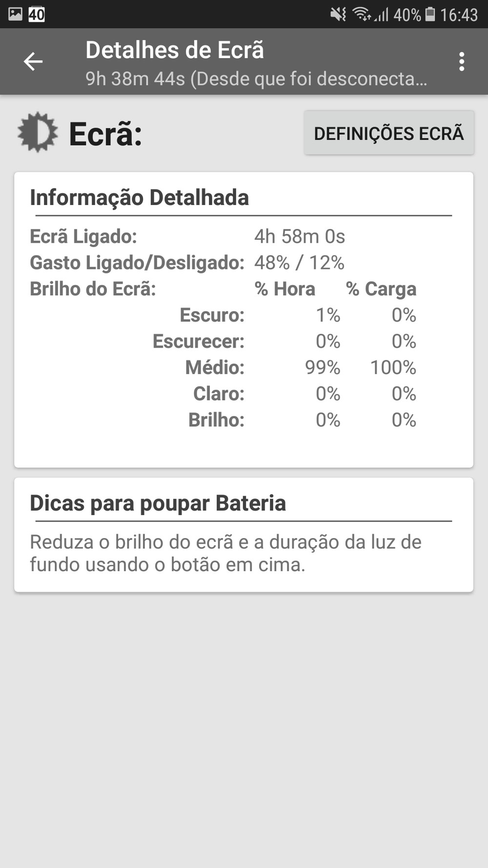
Task: Open DEFINIÇÕES ECRÃ screen settings
Action: (x=388, y=133)
